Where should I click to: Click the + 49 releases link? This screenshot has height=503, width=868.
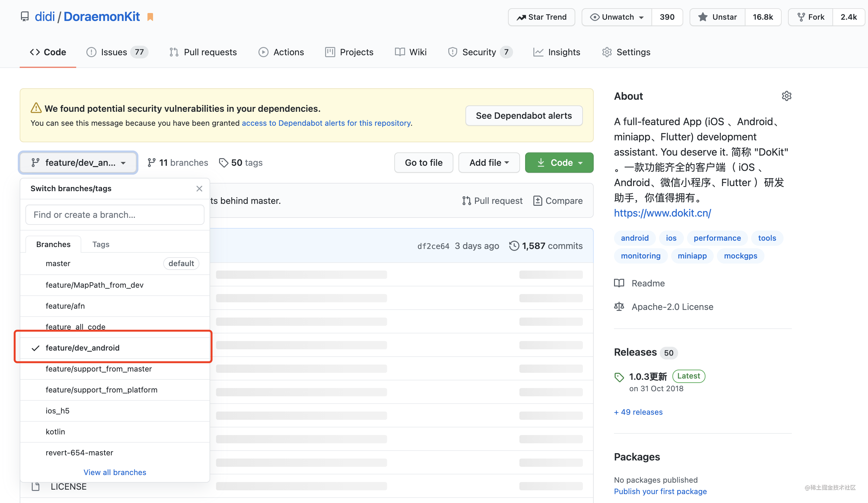click(x=638, y=412)
